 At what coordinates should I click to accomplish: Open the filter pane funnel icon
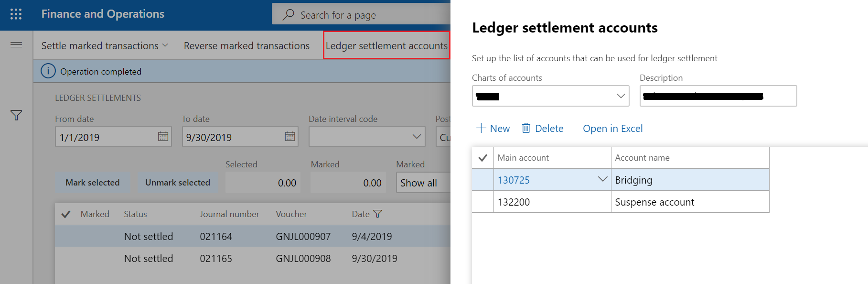point(16,115)
